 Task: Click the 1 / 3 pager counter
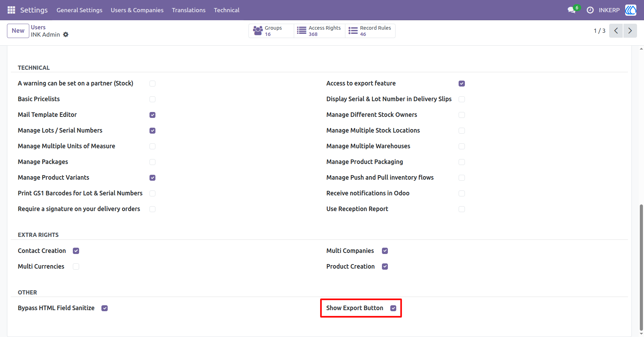[599, 31]
